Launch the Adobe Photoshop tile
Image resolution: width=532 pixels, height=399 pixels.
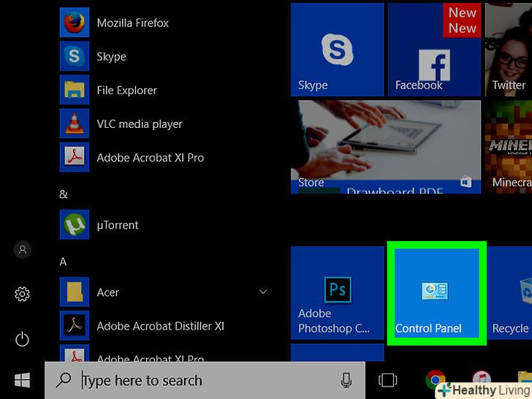tap(338, 293)
